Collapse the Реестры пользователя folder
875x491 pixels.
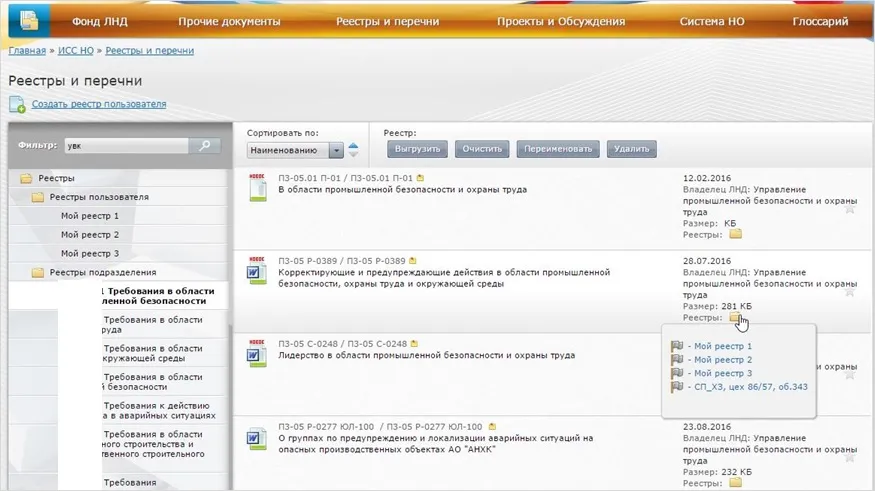click(x=39, y=197)
